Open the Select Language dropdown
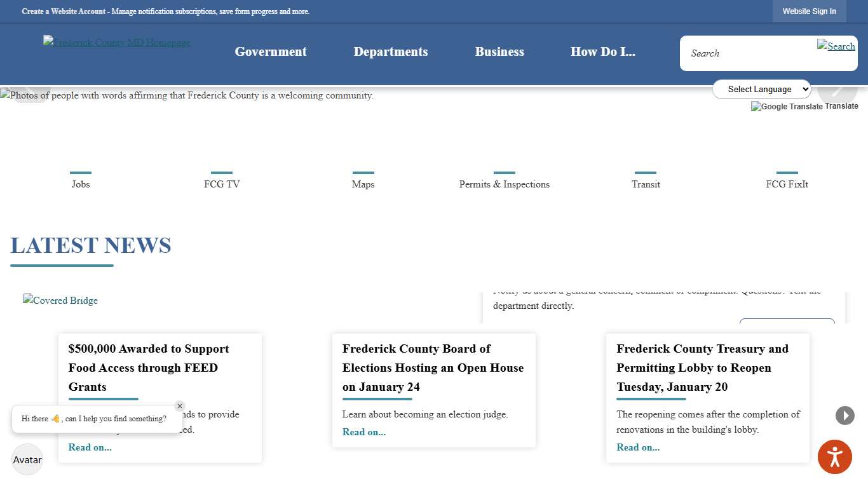868x488 pixels. (x=761, y=89)
